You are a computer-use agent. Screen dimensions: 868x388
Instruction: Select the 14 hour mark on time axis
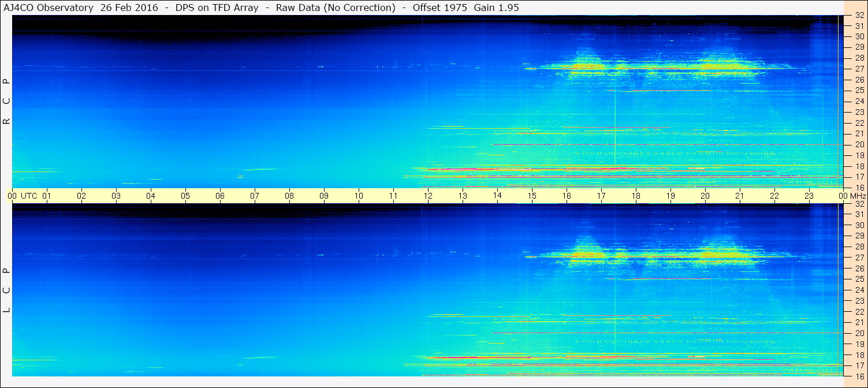point(497,196)
